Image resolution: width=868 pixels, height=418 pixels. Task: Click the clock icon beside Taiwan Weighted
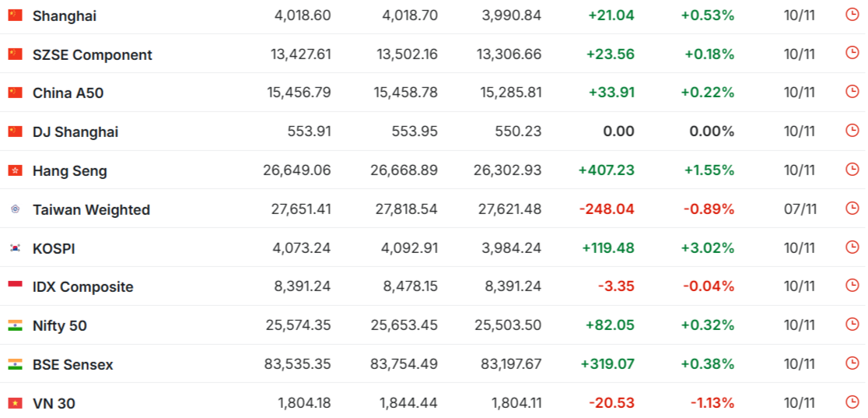pyautogui.click(x=852, y=208)
